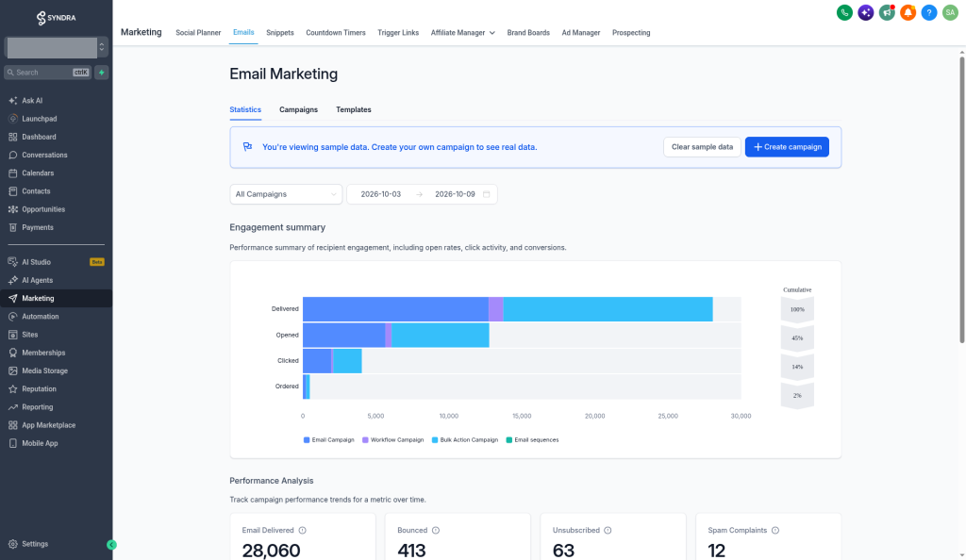The height and width of the screenshot is (560, 966).
Task: Toggle Workflow Campaign legend series
Action: click(x=393, y=440)
